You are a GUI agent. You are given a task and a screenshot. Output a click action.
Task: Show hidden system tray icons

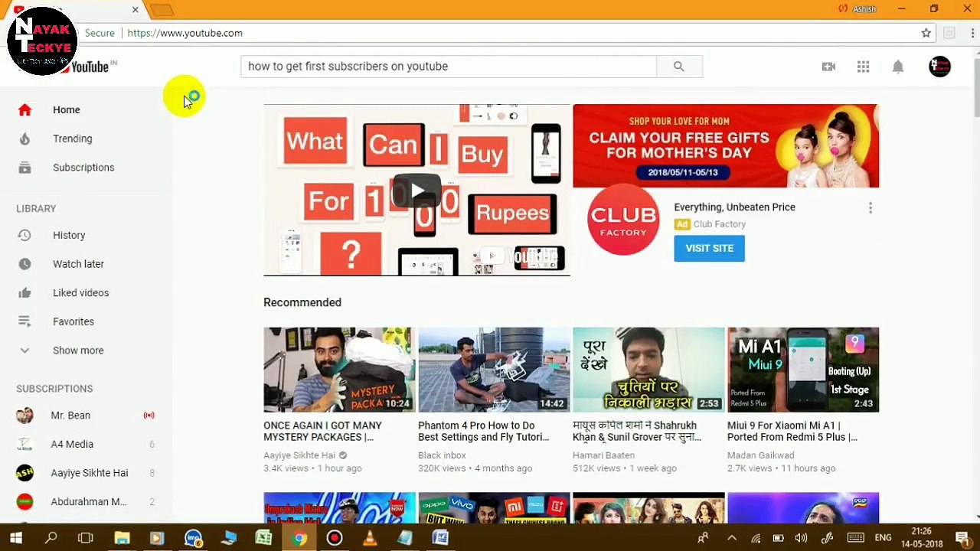click(732, 538)
